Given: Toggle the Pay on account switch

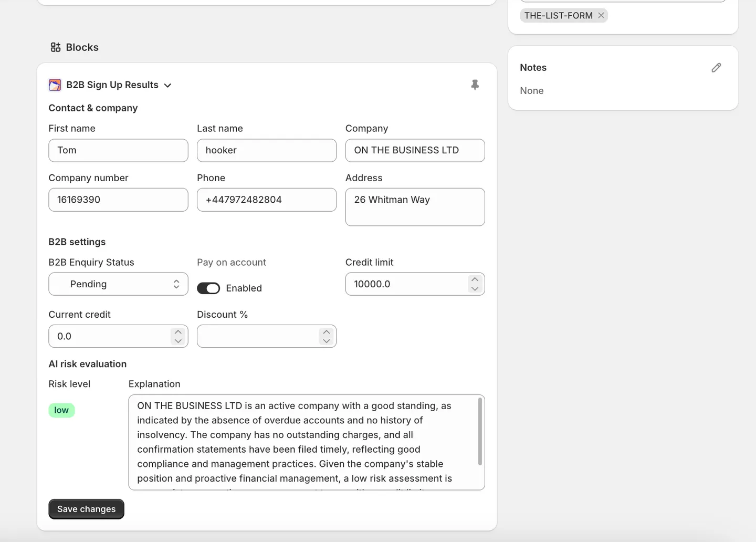Looking at the screenshot, I should pos(208,288).
